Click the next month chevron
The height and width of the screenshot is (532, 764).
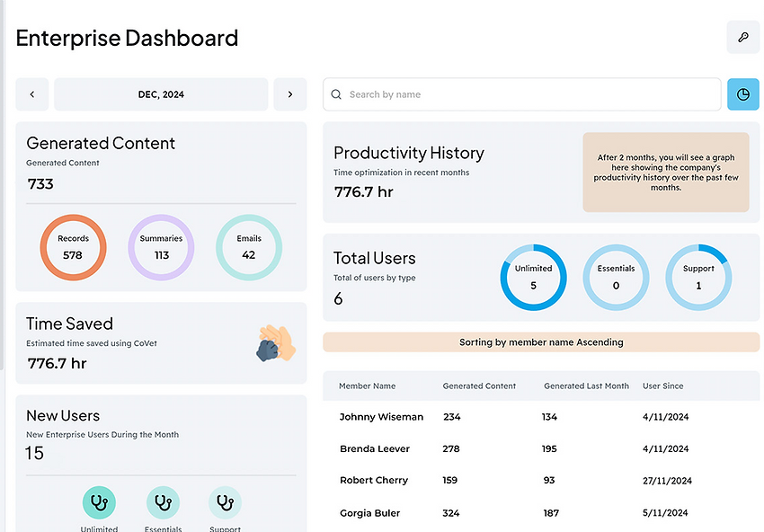(x=289, y=93)
